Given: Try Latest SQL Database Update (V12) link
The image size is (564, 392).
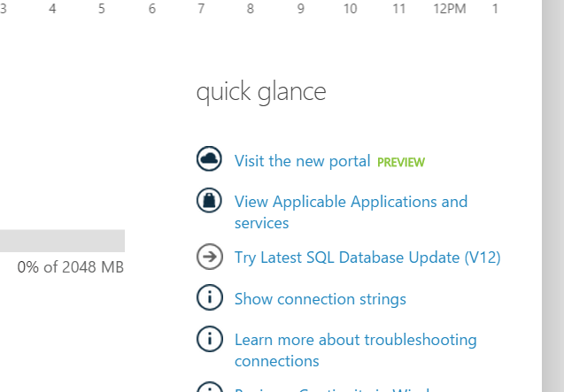Looking at the screenshot, I should tap(367, 257).
